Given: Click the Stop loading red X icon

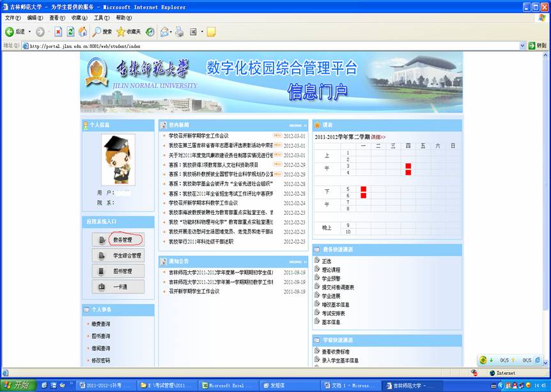Looking at the screenshot, I should 58,31.
